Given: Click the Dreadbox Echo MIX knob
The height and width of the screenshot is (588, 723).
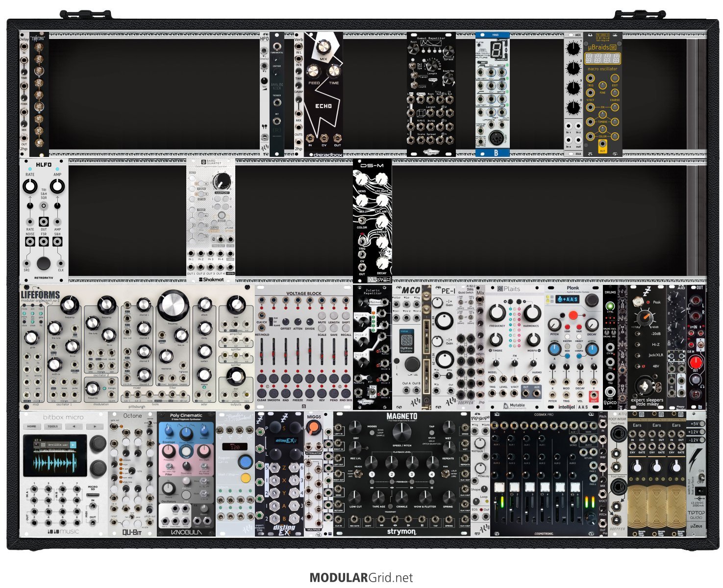Looking at the screenshot, I should [x=324, y=48].
